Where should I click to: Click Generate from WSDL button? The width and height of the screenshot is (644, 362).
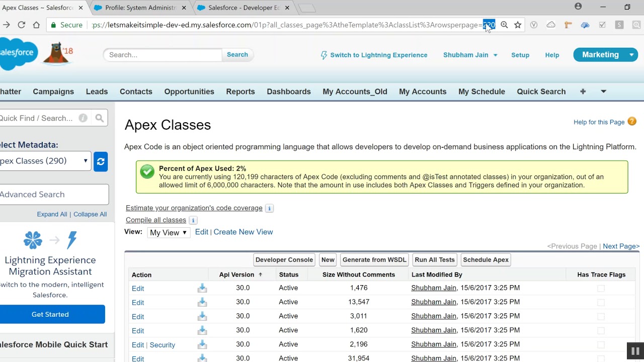tap(374, 260)
